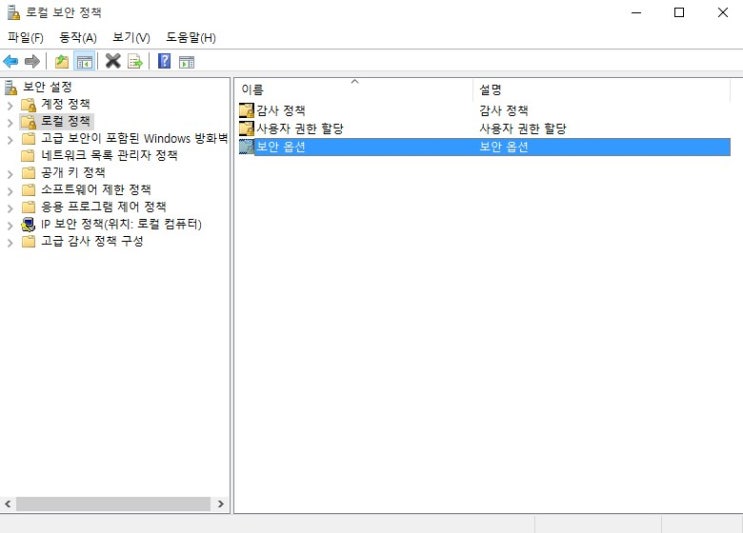Open the 보기(V) menu
This screenshot has height=533, width=743.
pos(131,37)
